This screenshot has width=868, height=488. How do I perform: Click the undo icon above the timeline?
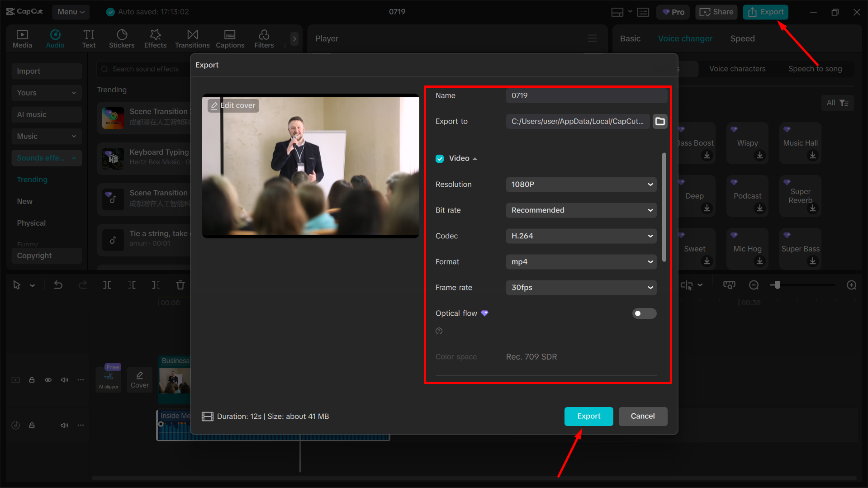click(58, 285)
